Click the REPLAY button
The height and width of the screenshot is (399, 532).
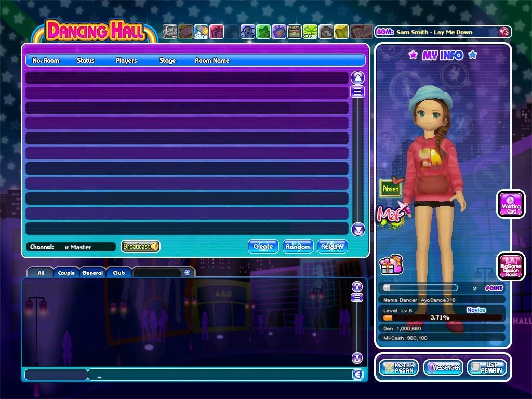tap(332, 247)
